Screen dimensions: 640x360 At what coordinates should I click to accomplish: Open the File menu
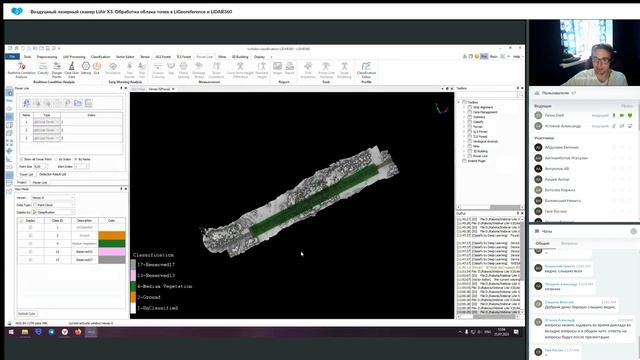point(12,57)
